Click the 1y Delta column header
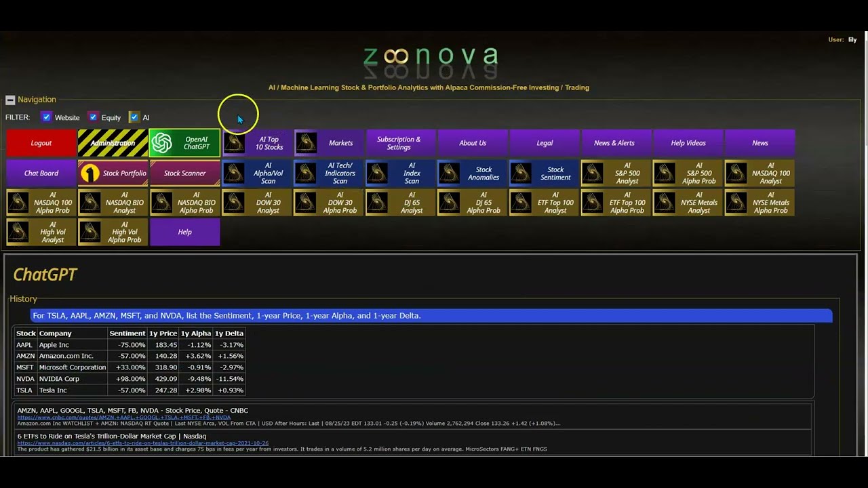The width and height of the screenshot is (868, 488). [229, 333]
